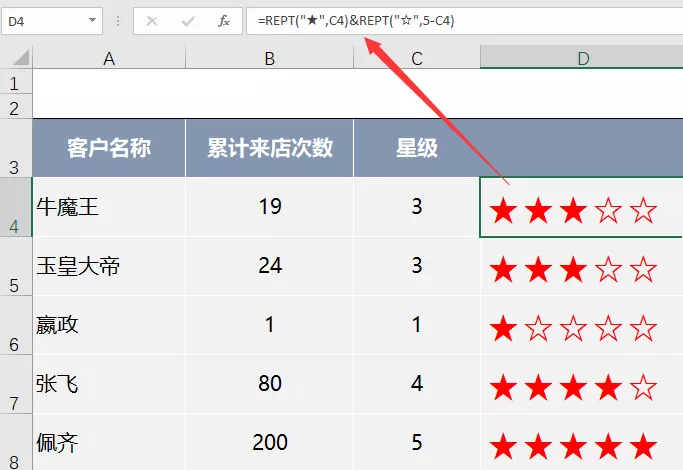Viewport: 683px width, 470px height.
Task: Select column D header
Action: 581,59
